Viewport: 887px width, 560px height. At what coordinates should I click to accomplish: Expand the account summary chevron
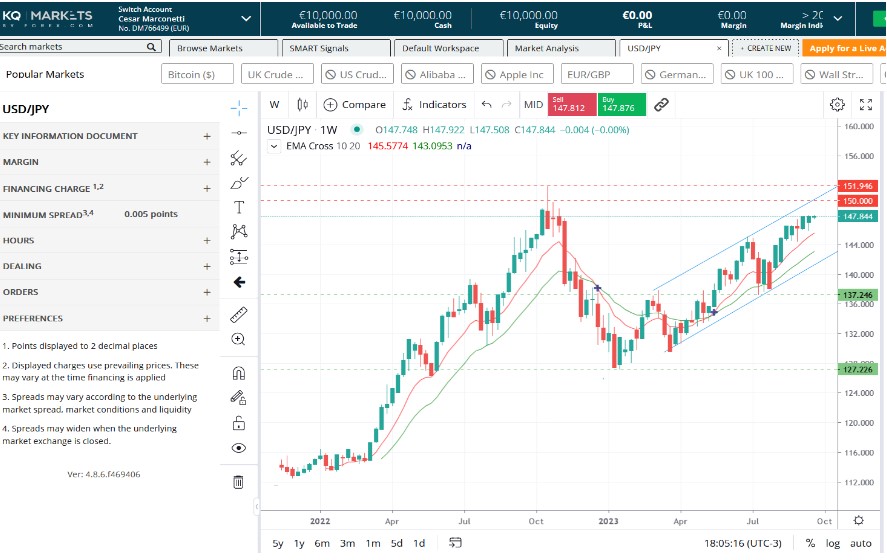coord(838,19)
